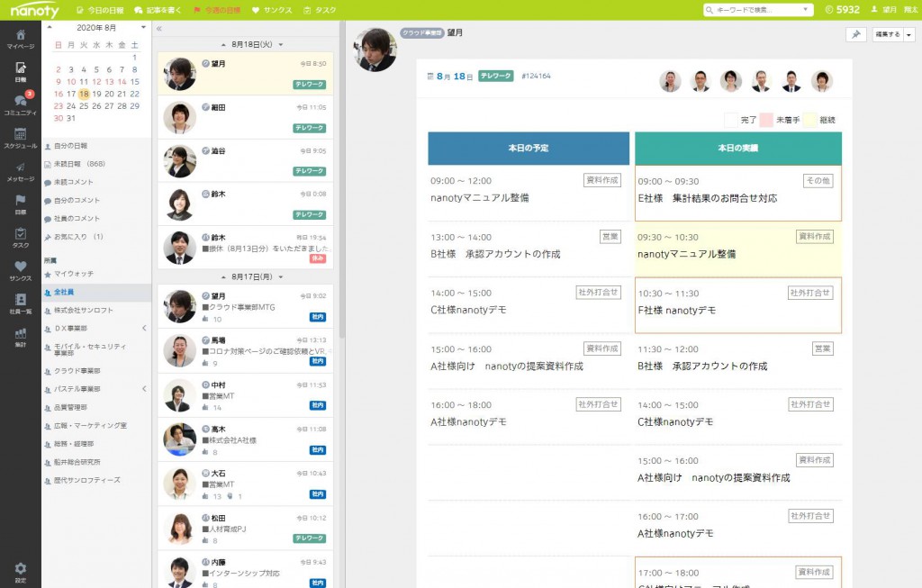This screenshot has width=922, height=588.
Task: Focus the keyword search field
Action: (x=754, y=10)
